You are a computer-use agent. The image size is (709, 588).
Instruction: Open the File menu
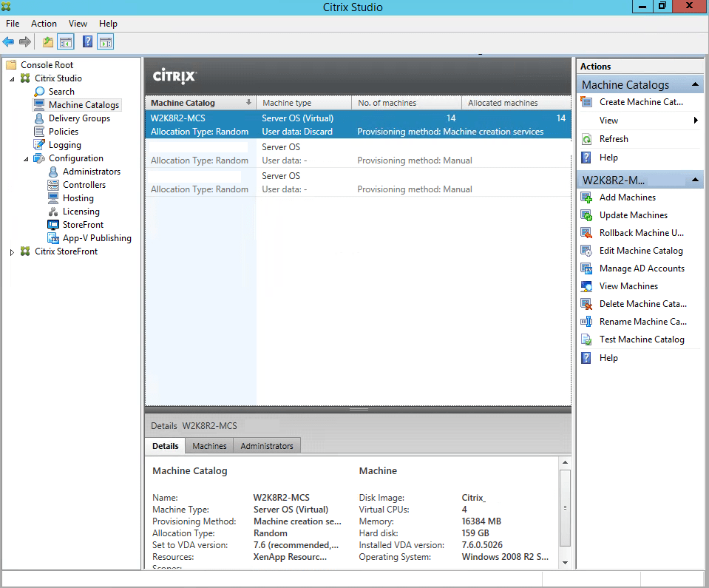click(x=13, y=24)
